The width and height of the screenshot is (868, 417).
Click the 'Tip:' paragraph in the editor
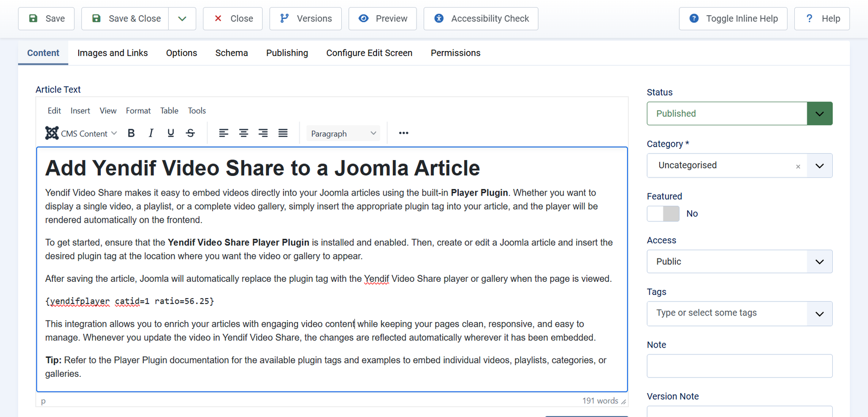pos(326,367)
